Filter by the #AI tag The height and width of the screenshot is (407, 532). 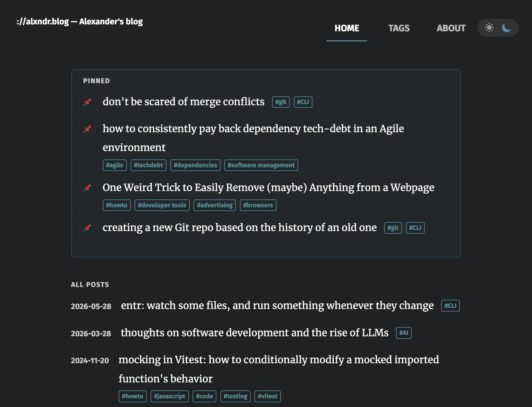point(403,333)
